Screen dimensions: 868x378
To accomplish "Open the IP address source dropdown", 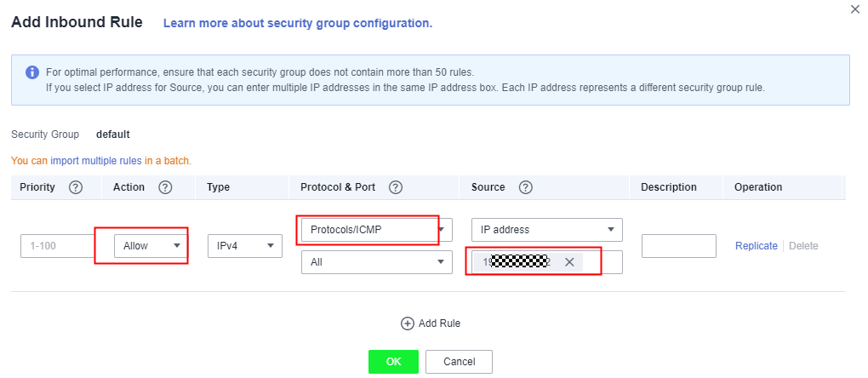I will point(547,230).
